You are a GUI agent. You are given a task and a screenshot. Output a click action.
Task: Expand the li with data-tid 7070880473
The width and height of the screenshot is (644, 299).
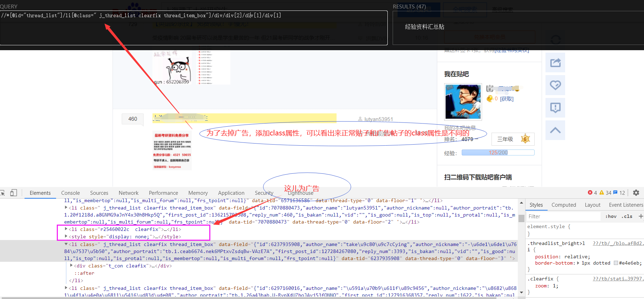tap(66, 208)
